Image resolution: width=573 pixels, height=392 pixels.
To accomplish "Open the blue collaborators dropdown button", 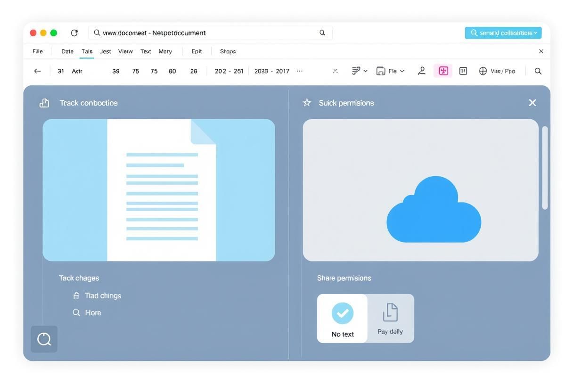I will point(503,33).
